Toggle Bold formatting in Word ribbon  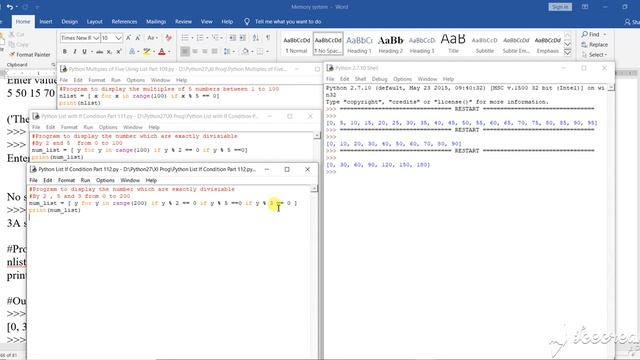pyautogui.click(x=64, y=52)
